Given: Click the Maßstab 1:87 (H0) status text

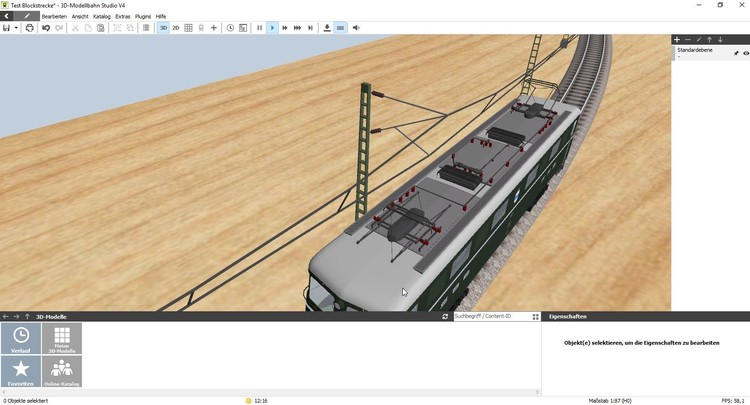Looking at the screenshot, I should [x=610, y=401].
